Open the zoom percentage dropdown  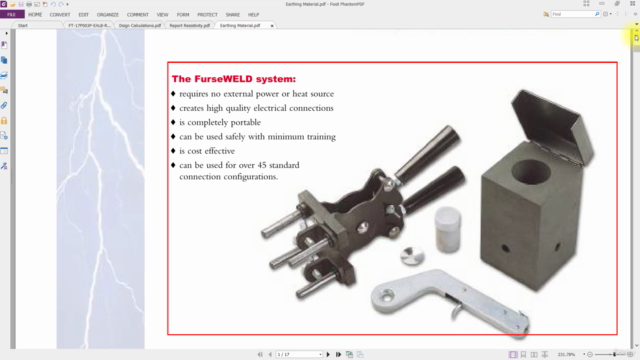tap(584, 354)
